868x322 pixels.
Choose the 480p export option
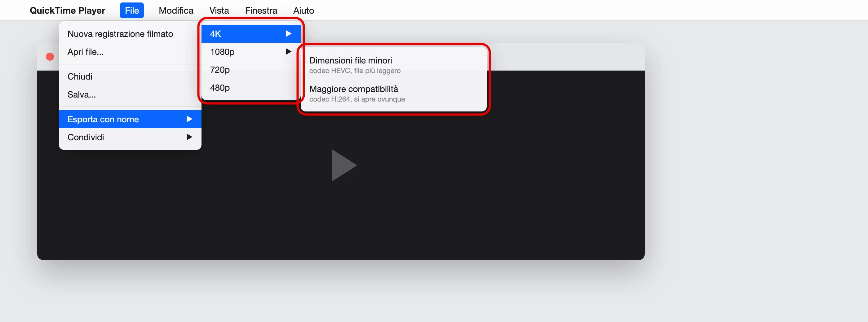tap(251, 88)
